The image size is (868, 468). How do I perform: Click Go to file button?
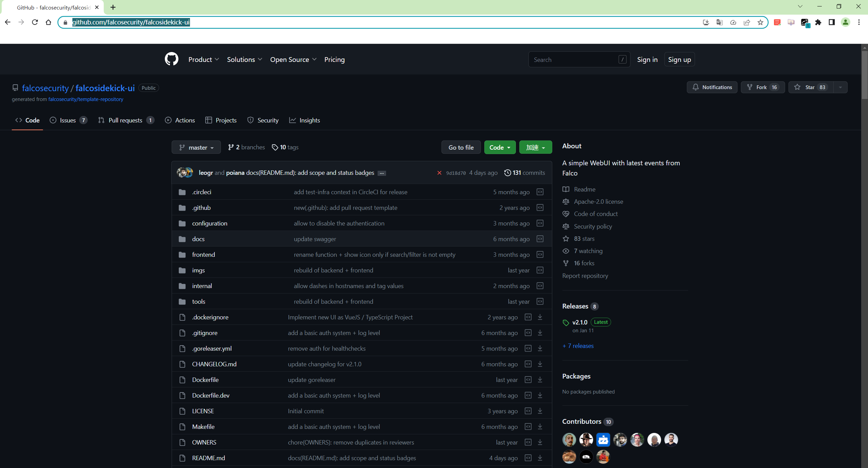point(461,147)
